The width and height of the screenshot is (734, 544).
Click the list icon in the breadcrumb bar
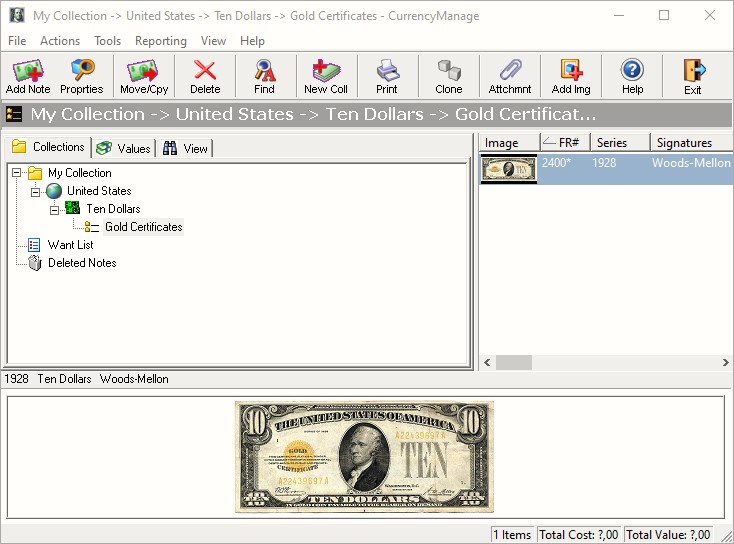[x=14, y=114]
